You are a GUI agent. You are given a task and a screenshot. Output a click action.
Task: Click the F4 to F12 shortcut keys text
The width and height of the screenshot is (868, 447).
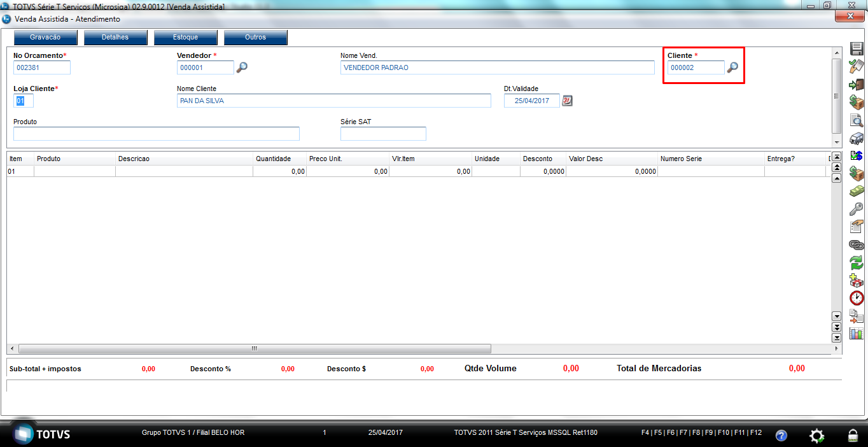click(701, 433)
